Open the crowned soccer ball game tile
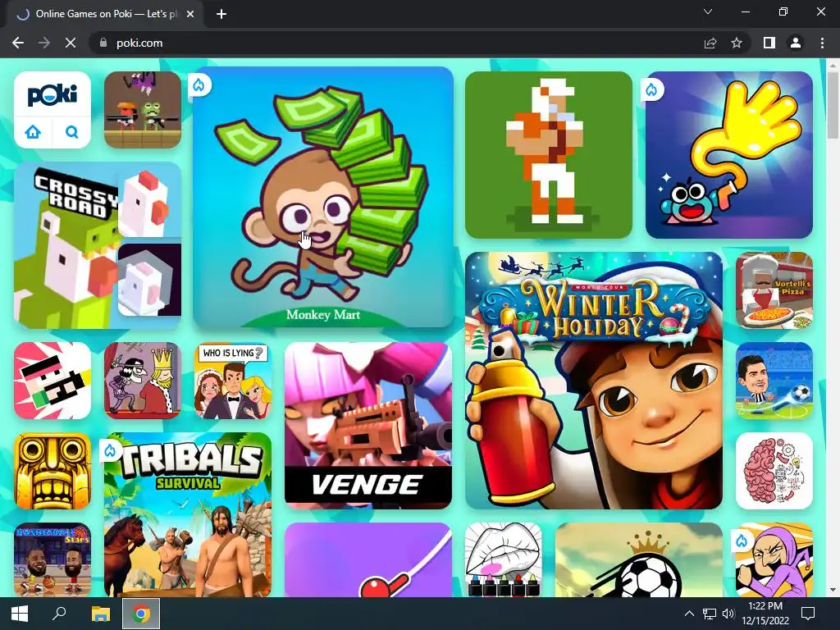The height and width of the screenshot is (630, 840). [638, 559]
